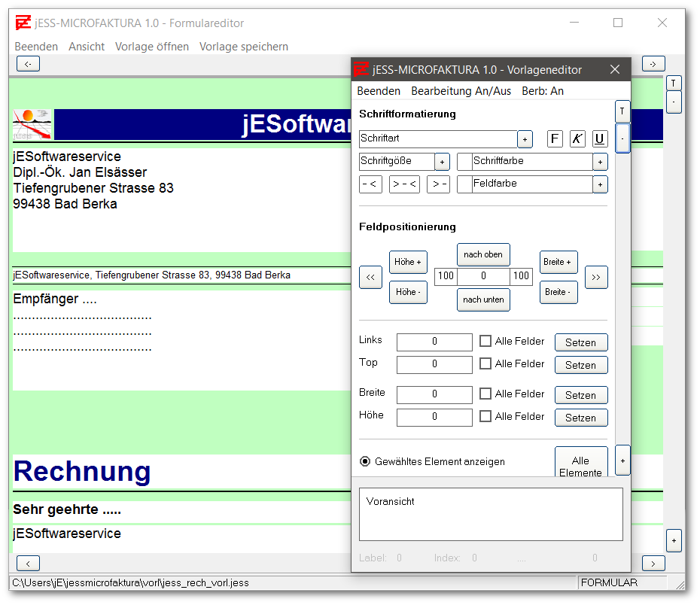
Task: Click the center 0 field in Feldpositionierung
Action: point(483,277)
